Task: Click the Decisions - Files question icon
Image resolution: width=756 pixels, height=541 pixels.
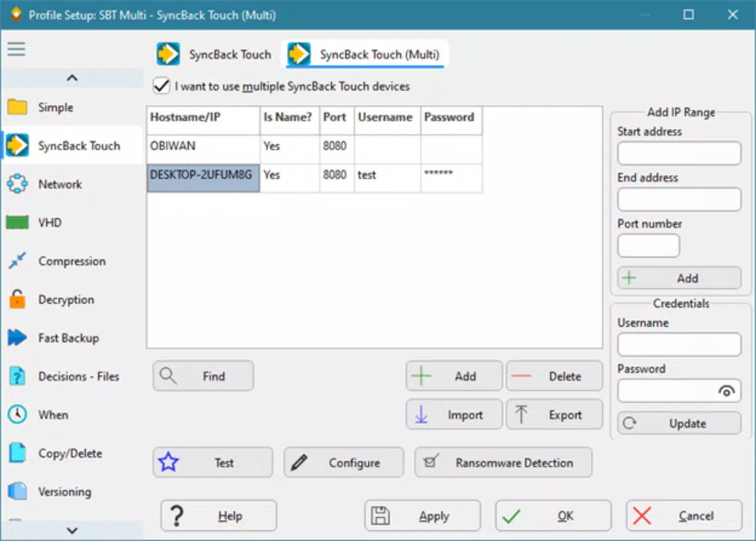Action: pos(18,376)
